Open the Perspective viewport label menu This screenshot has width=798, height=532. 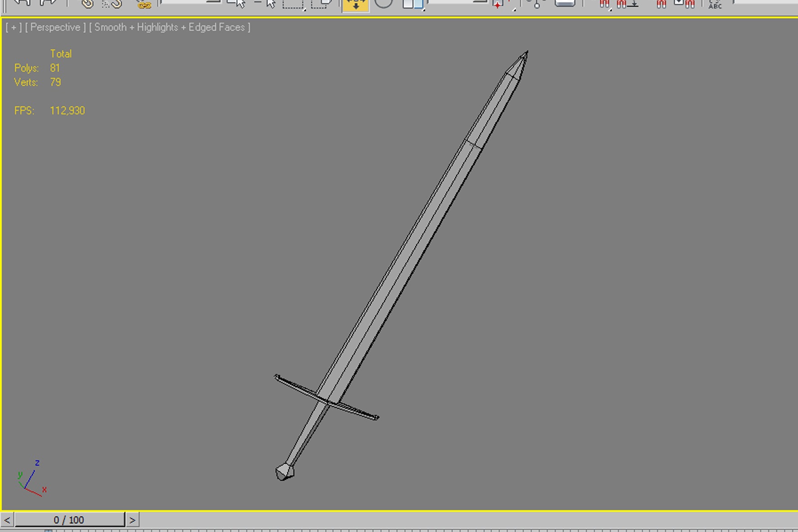[55, 27]
